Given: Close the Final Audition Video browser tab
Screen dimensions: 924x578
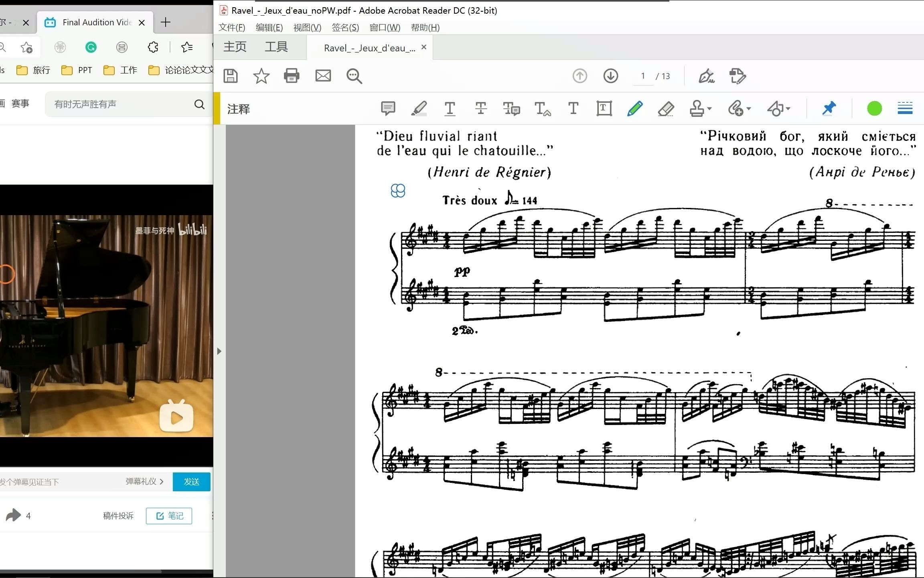Looking at the screenshot, I should pyautogui.click(x=142, y=22).
